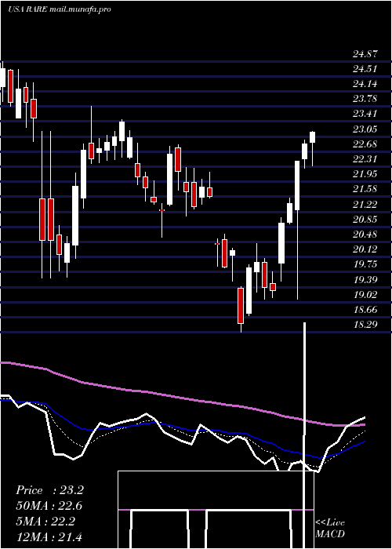Click the 24.87 price axis label
Screen dimensions: 392x549
[x=365, y=54]
